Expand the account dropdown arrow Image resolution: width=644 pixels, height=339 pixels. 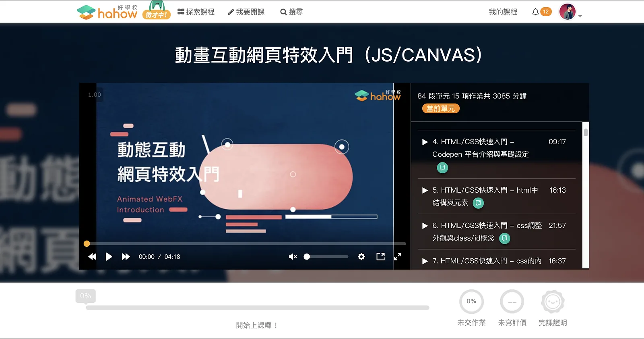click(580, 16)
